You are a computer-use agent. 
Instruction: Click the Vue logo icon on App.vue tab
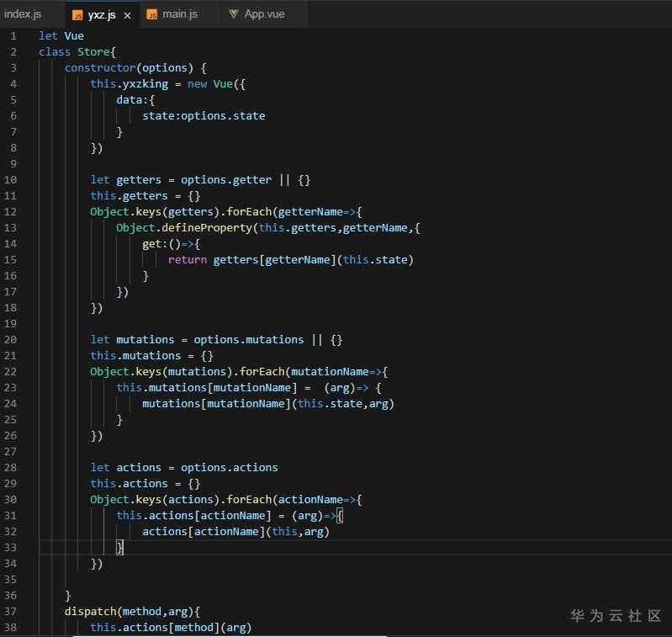tap(234, 14)
